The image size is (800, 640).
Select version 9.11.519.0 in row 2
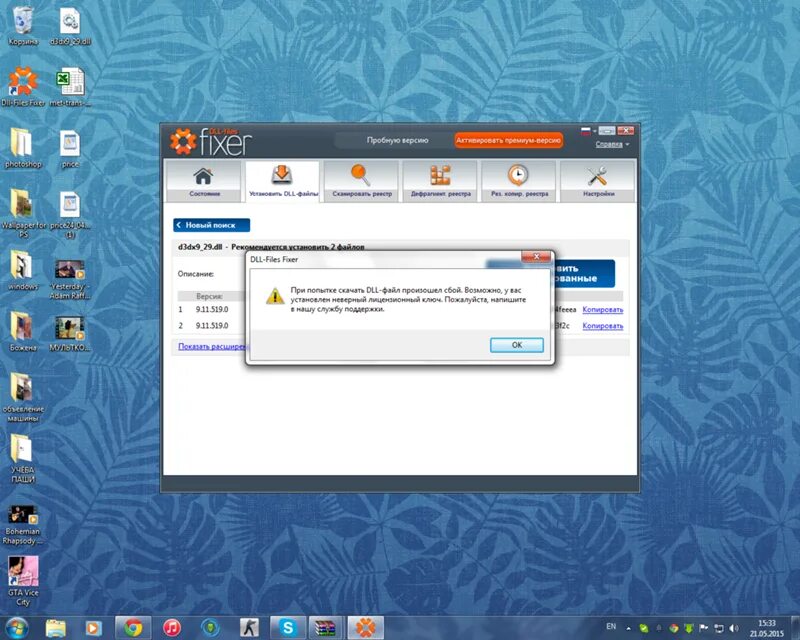[212, 326]
